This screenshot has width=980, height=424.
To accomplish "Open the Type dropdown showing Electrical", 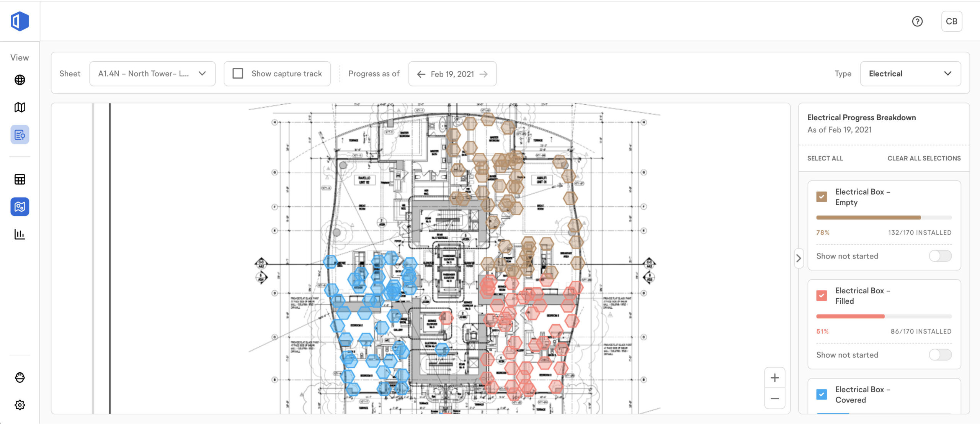I will [910, 74].
